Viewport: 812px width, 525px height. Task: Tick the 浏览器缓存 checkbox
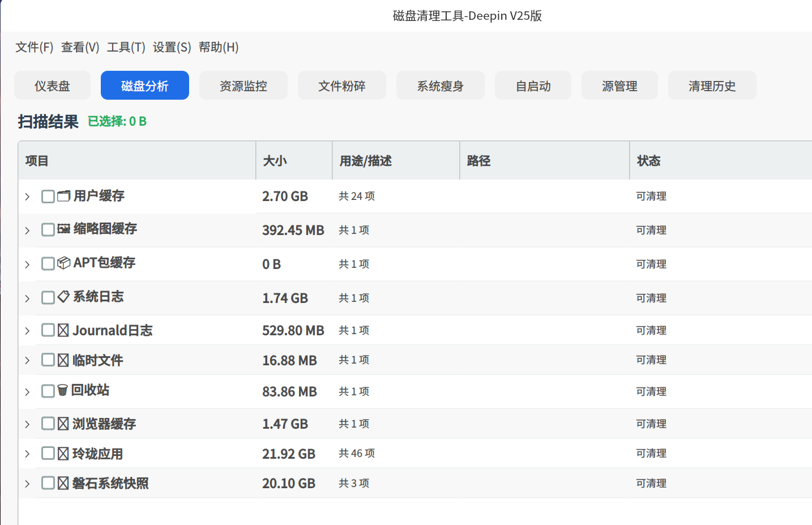click(x=48, y=424)
